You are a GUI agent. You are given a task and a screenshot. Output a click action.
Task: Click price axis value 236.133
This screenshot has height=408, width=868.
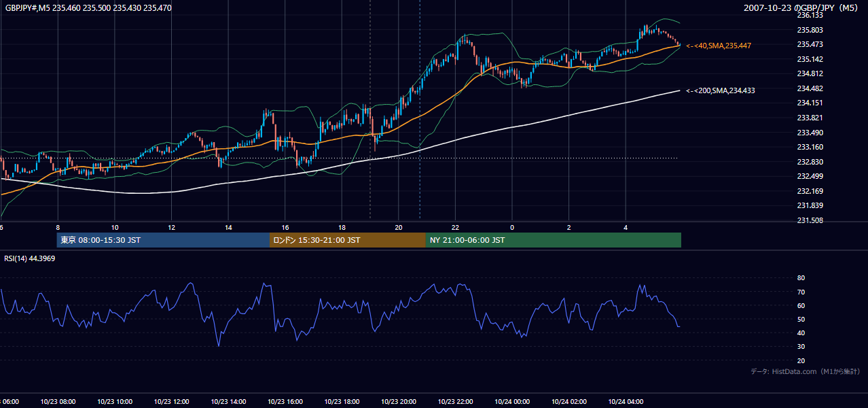(x=810, y=15)
